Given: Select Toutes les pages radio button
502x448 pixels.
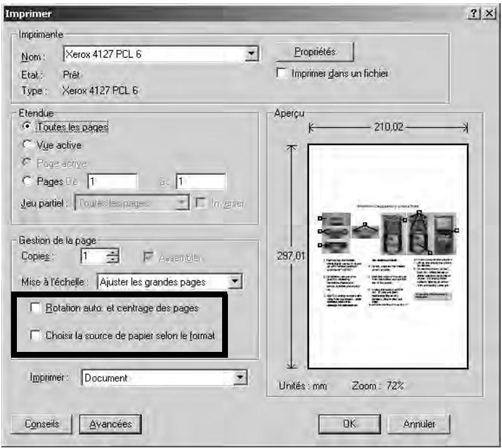Looking at the screenshot, I should pyautogui.click(x=27, y=127).
